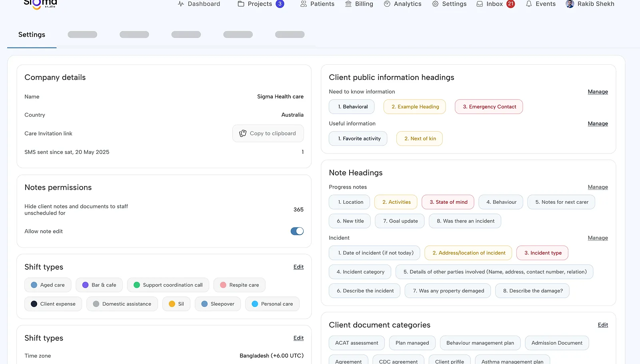Viewport: 640px width, 364px height.
Task: Open the Dashboard menu item
Action: coord(199,4)
